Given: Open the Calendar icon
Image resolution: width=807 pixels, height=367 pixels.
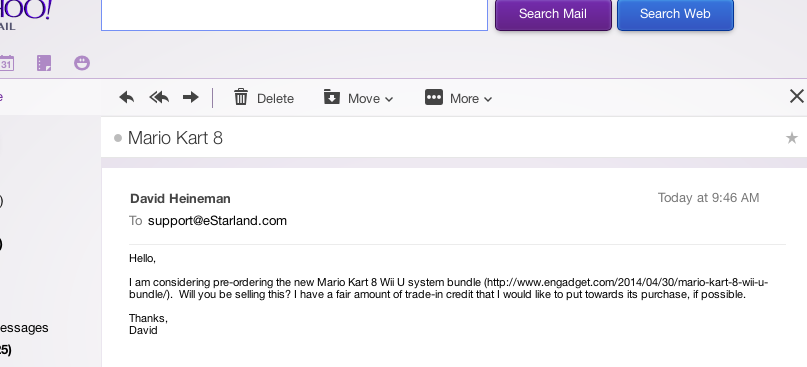Looking at the screenshot, I should pos(6,63).
